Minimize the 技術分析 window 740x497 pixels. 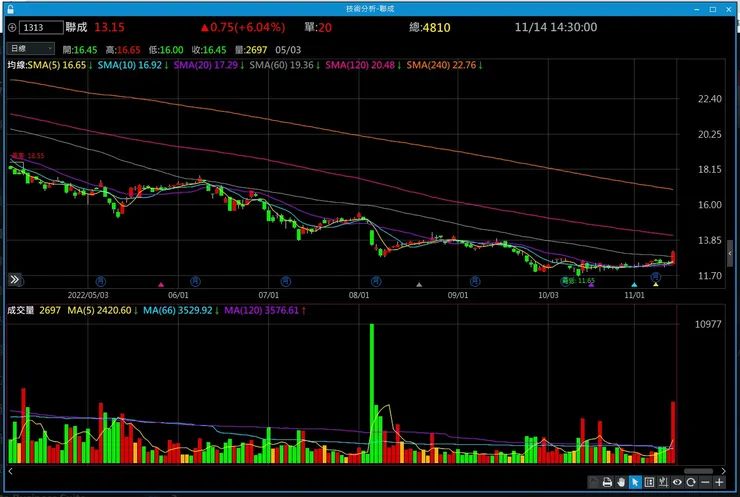697,9
